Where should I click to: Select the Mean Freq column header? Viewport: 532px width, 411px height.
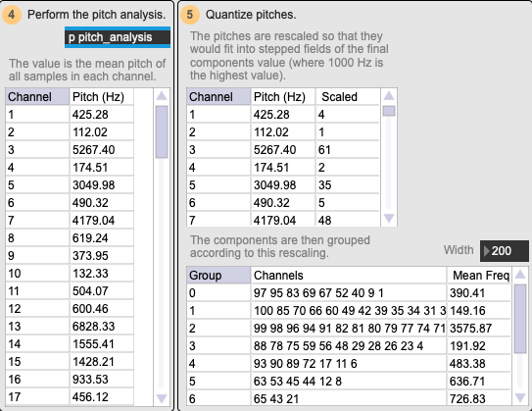pyautogui.click(x=479, y=275)
